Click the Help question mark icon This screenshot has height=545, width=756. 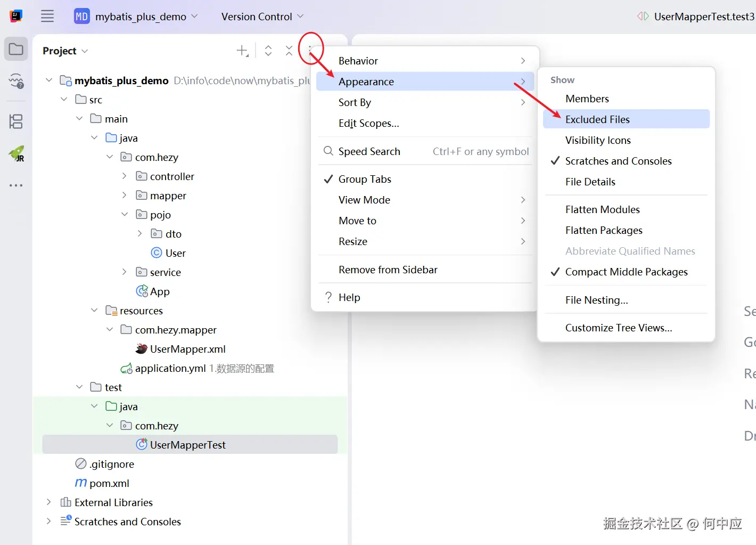pyautogui.click(x=328, y=297)
